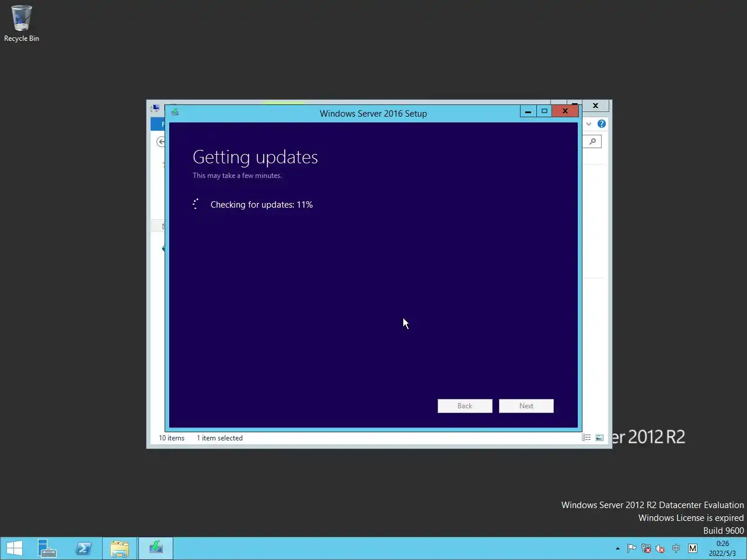Viewport: 747px width, 560px height.
Task: Click the 'Checking for updates: 11%' text
Action: [261, 205]
